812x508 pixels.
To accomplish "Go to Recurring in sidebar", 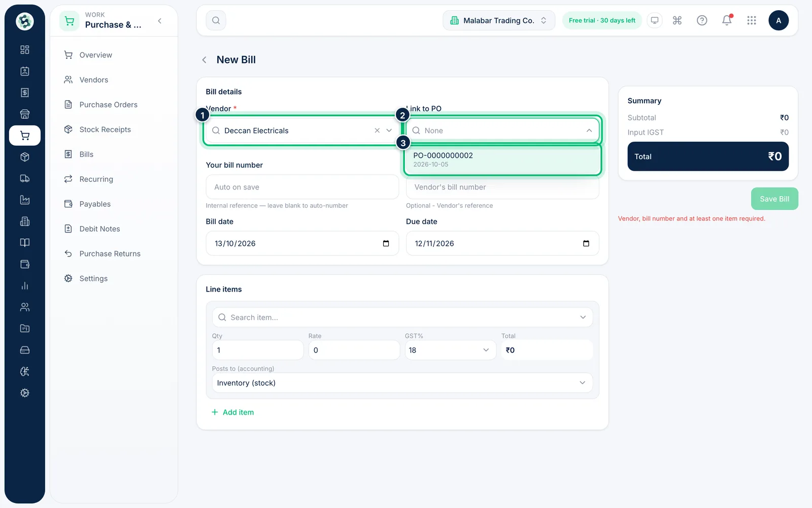I will click(x=96, y=179).
